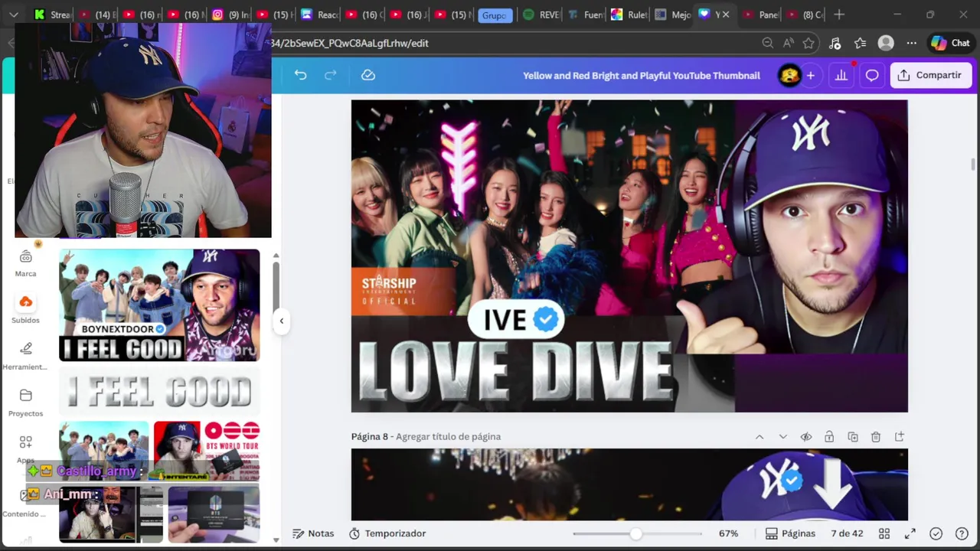Check the cloud save status icon
The width and height of the screenshot is (980, 551).
[368, 75]
